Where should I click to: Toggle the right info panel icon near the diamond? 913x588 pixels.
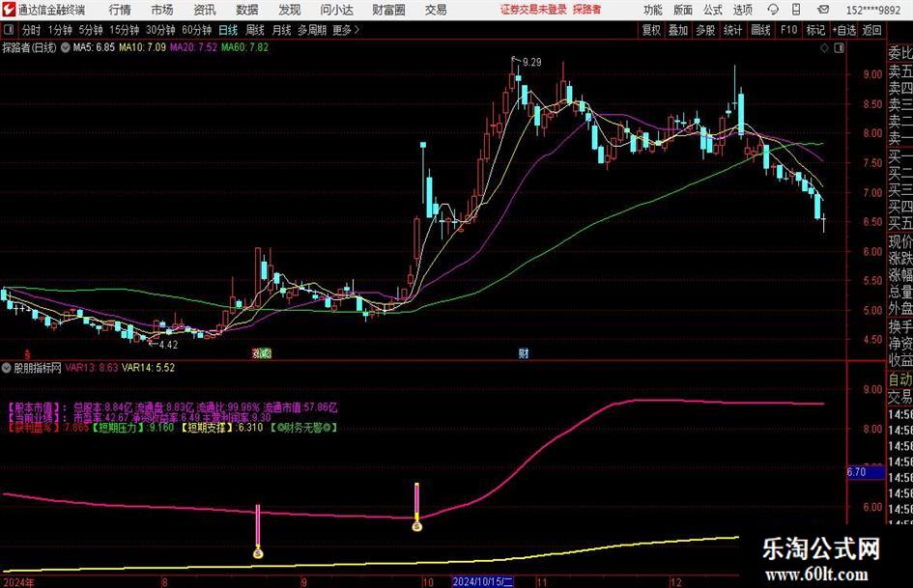tap(839, 48)
